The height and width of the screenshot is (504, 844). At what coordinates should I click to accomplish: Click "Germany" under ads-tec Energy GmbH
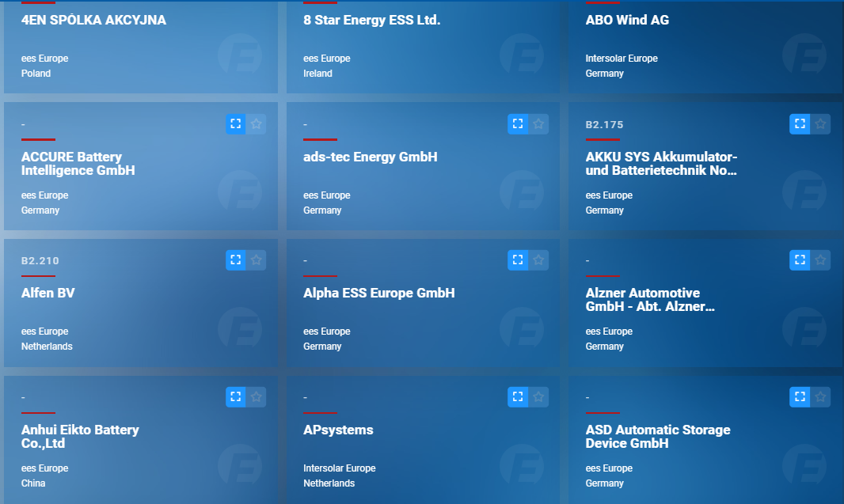click(322, 210)
